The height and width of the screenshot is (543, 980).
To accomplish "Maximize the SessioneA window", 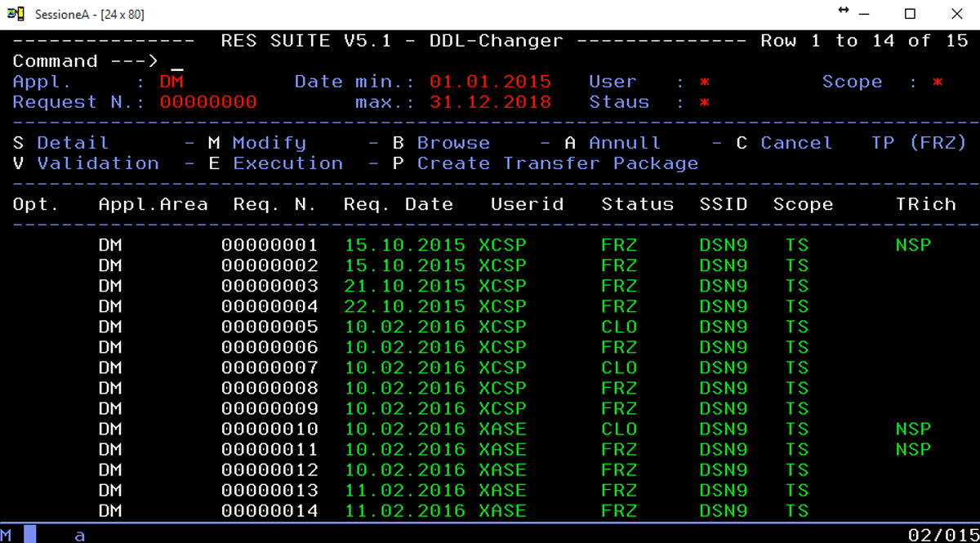I will [x=910, y=14].
